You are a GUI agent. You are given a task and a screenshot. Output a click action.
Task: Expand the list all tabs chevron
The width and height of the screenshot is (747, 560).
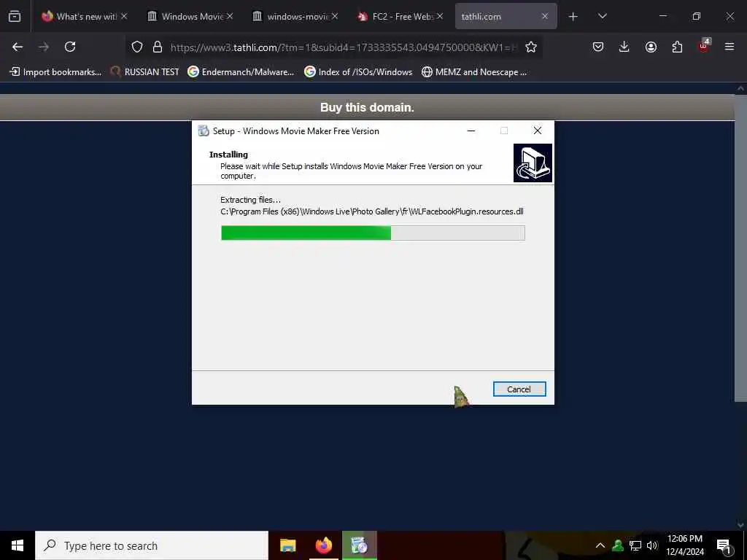pos(602,16)
